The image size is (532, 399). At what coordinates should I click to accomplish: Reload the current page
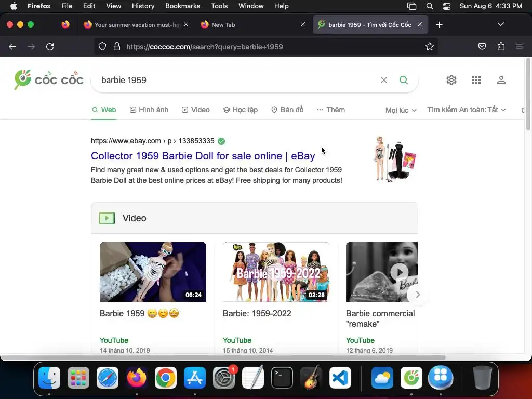tap(50, 46)
